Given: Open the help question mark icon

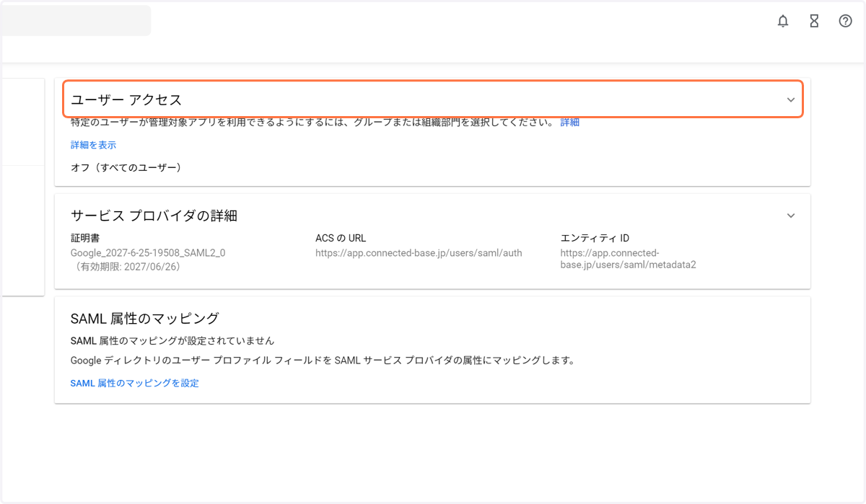Looking at the screenshot, I should (x=845, y=22).
